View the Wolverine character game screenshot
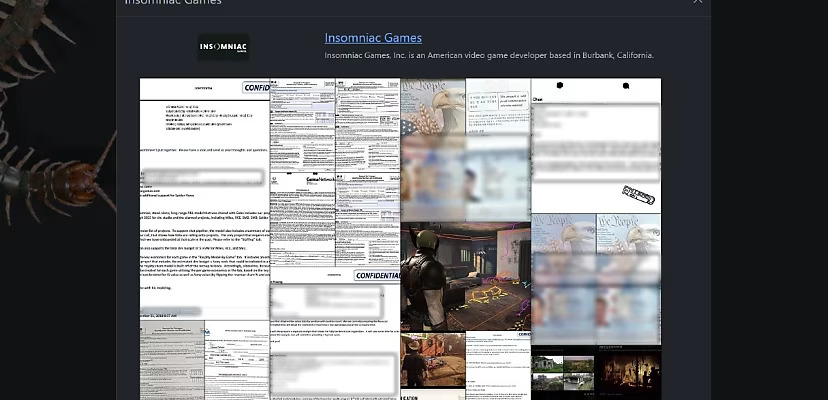Viewport: 828px width, 400px height. pos(465,277)
